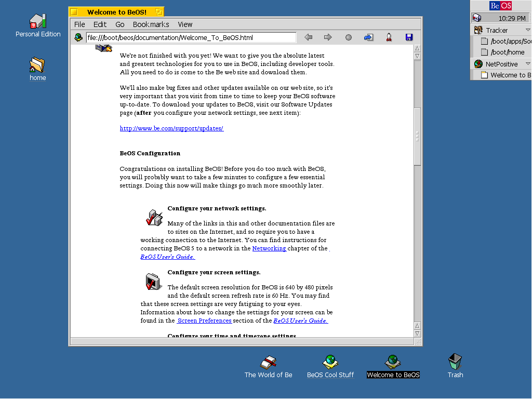Open the Personal Edition disk icon
This screenshot has width=532, height=399.
click(x=38, y=21)
